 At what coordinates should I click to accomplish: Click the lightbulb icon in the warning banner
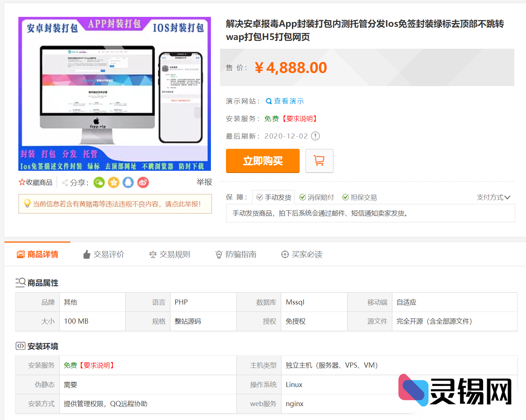pos(27,204)
